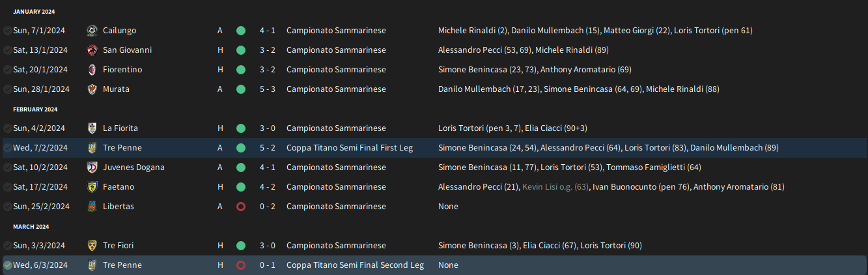The width and height of the screenshot is (868, 275).
Task: Click the Juvenes Dogana club badge
Action: (x=92, y=167)
